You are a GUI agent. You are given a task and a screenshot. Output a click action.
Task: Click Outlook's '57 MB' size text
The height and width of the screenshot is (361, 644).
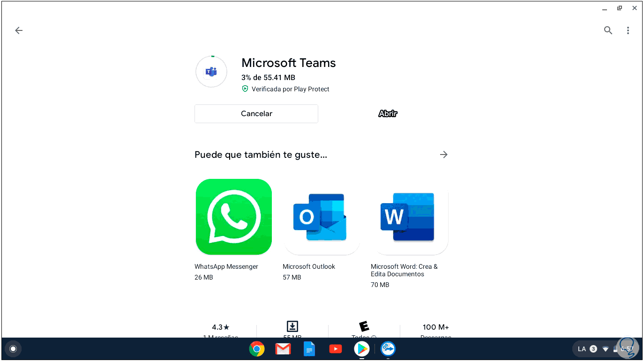point(292,277)
